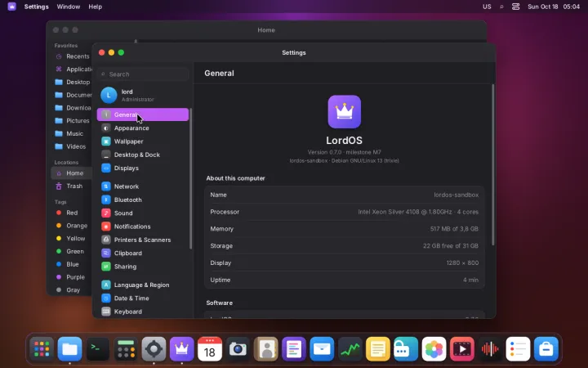Open Trash in Home window sidebar
The width and height of the screenshot is (588, 368).
pyautogui.click(x=72, y=186)
